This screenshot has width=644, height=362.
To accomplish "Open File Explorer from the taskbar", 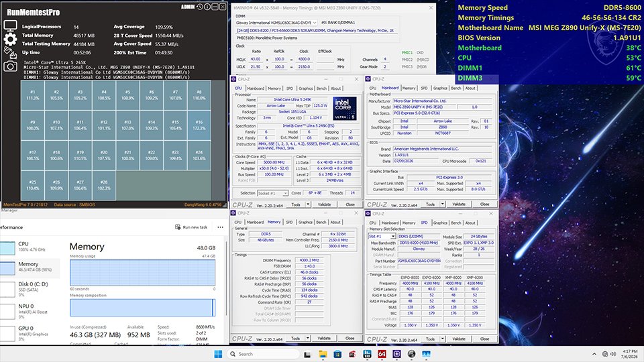I will click(323, 354).
